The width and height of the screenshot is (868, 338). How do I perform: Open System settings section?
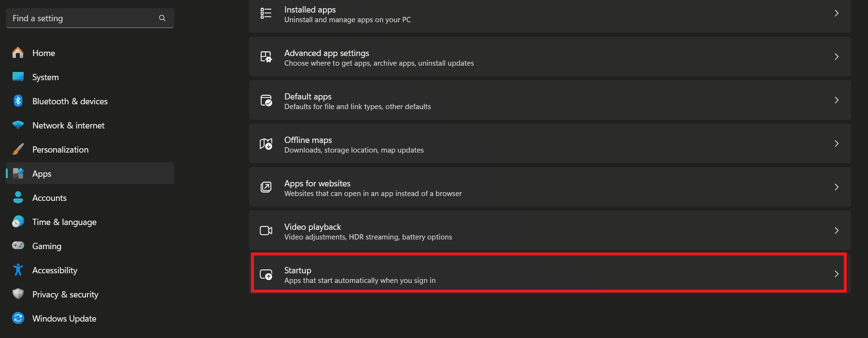[45, 77]
